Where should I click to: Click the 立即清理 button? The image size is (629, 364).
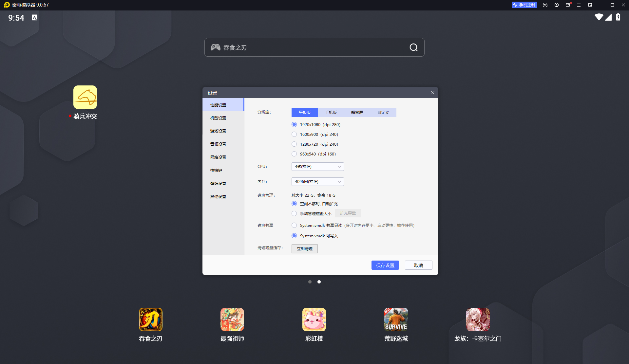pyautogui.click(x=304, y=249)
